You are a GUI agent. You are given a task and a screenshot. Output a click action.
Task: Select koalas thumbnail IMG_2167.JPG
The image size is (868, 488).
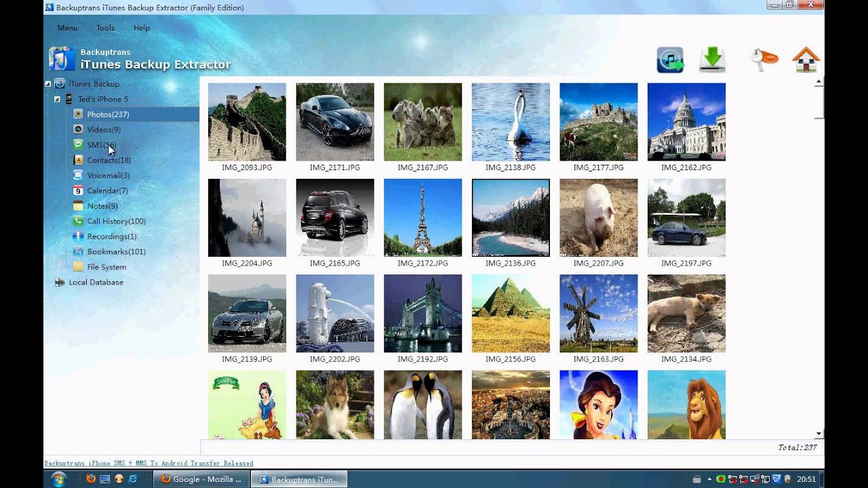(x=422, y=122)
